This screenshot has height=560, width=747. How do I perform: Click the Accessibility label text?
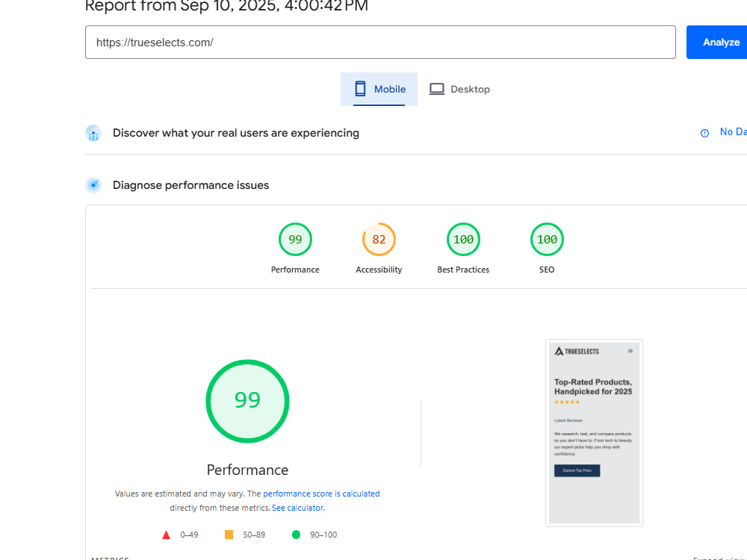pos(379,270)
